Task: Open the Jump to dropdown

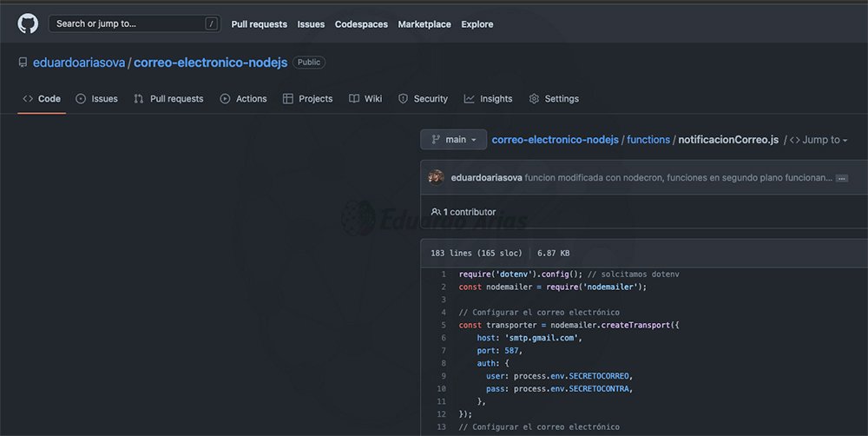Action: pos(819,140)
